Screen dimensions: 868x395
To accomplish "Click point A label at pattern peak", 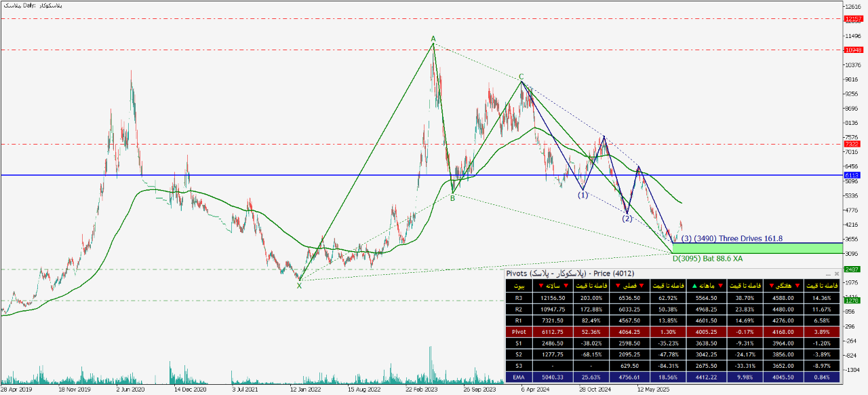I will [x=433, y=39].
